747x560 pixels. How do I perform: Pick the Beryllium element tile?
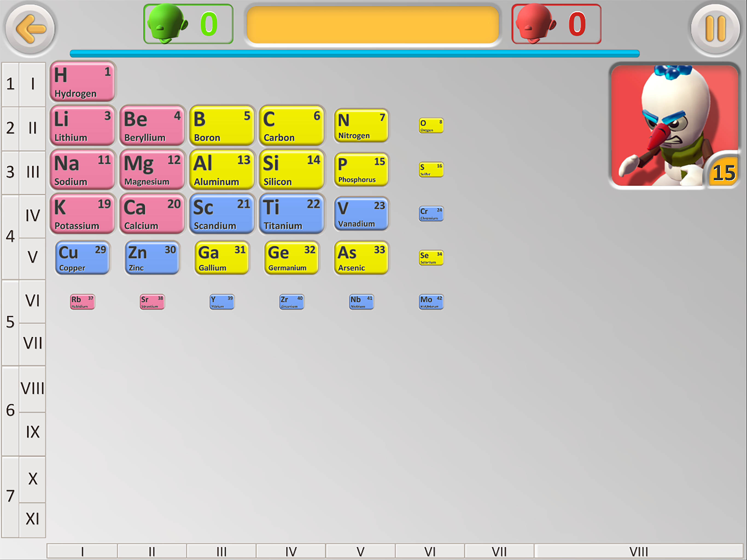pos(152,126)
